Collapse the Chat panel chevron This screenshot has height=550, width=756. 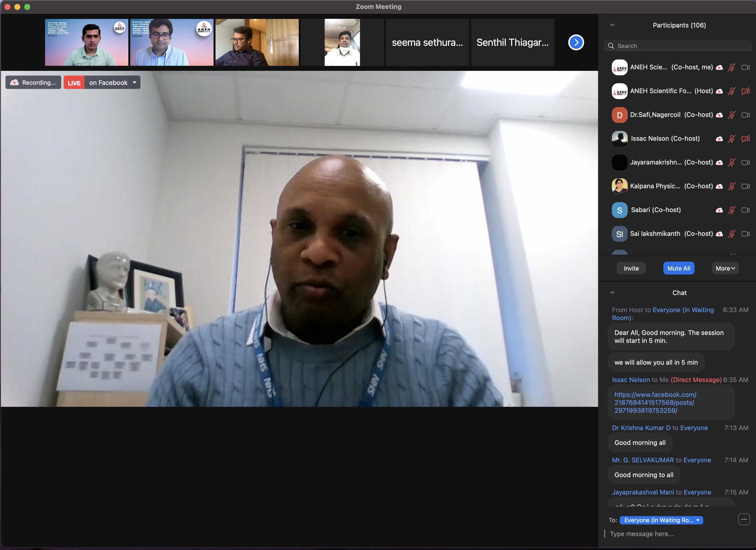(x=612, y=293)
